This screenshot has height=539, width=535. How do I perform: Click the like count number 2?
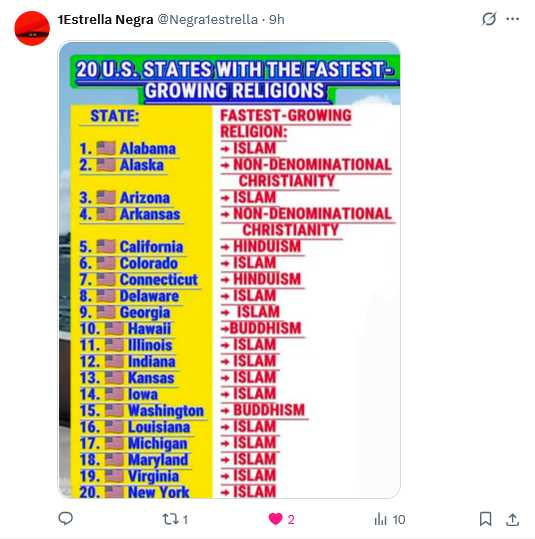[291, 519]
